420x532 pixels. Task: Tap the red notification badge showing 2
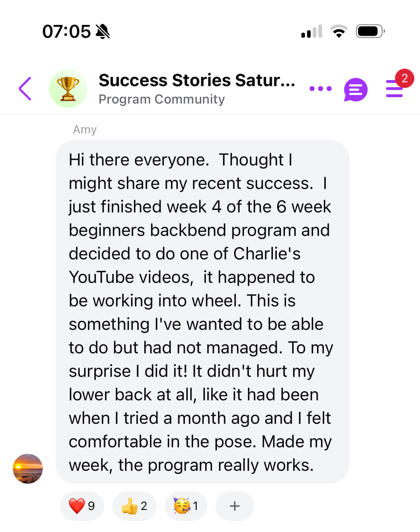404,78
